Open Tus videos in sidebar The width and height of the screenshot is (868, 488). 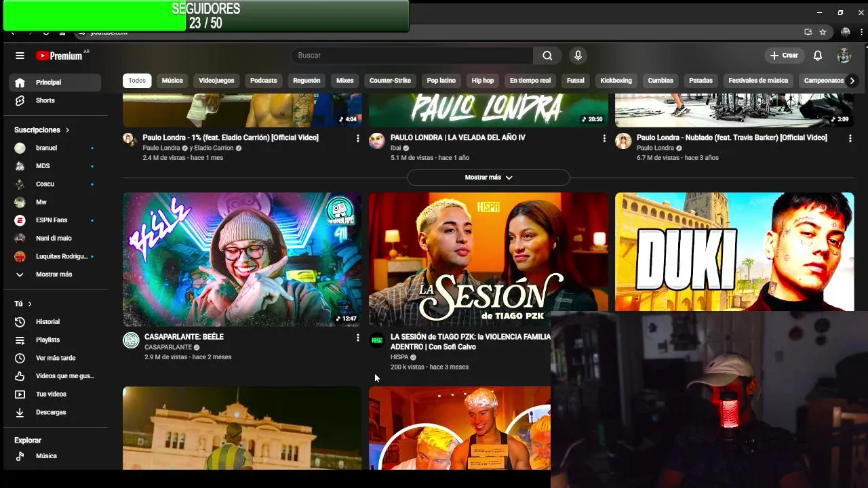55,394
